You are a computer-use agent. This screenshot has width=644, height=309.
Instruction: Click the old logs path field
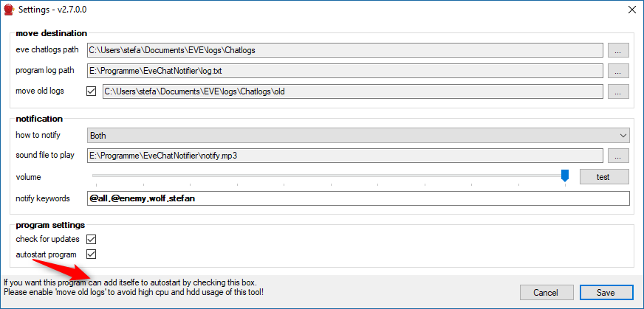pyautogui.click(x=352, y=91)
